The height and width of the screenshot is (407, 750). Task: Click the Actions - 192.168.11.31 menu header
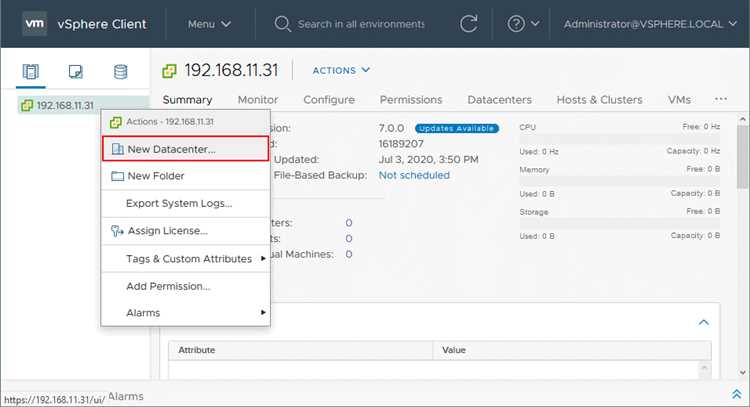pyautogui.click(x=185, y=122)
